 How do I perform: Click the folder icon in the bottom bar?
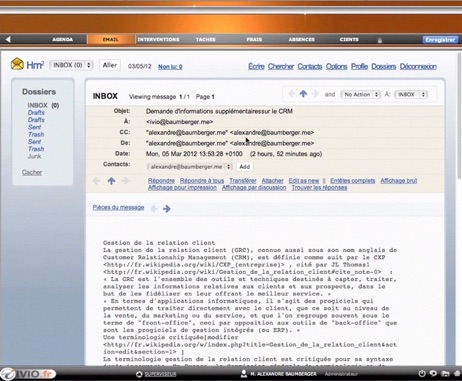445,374
